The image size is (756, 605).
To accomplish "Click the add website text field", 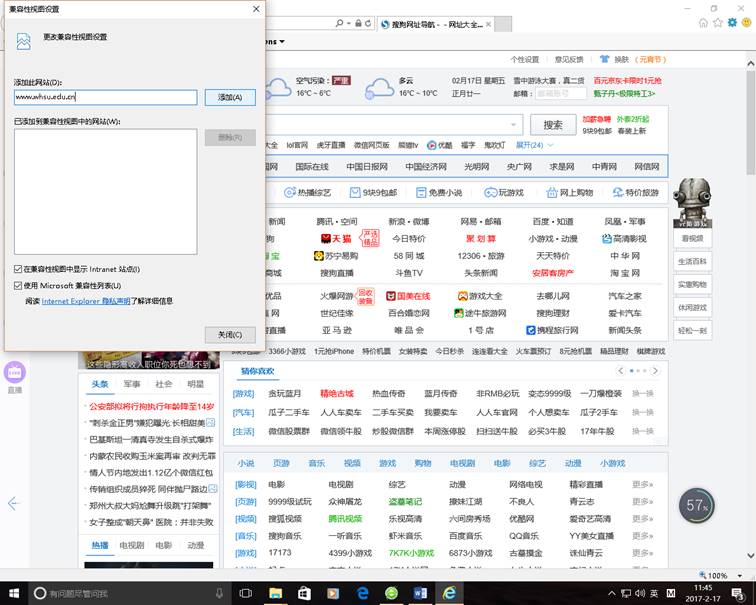I will 105,97.
